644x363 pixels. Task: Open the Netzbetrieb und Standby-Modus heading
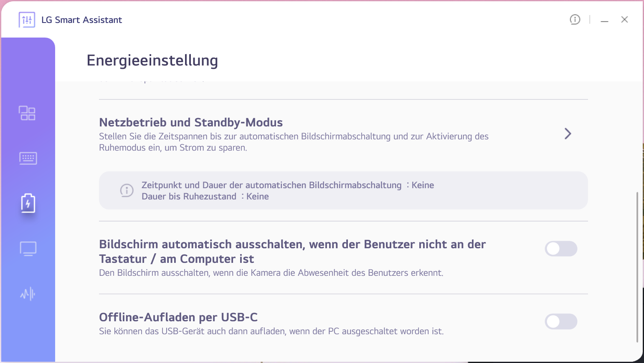click(x=191, y=123)
